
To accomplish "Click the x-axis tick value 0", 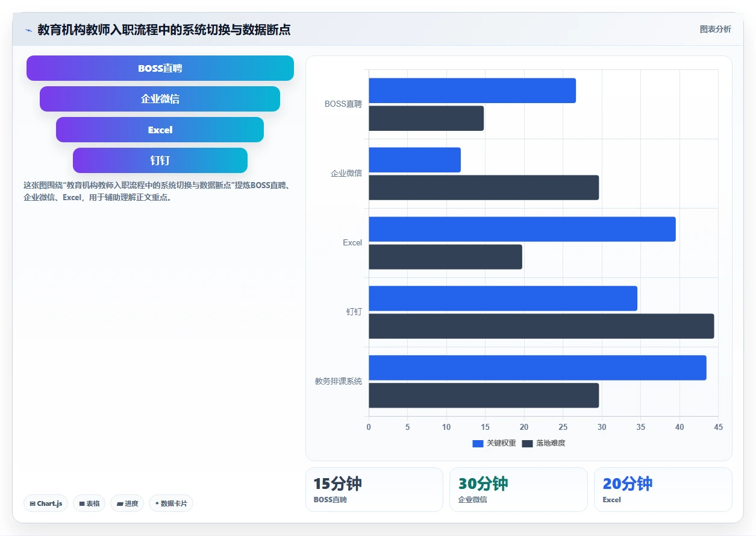I will [x=369, y=427].
